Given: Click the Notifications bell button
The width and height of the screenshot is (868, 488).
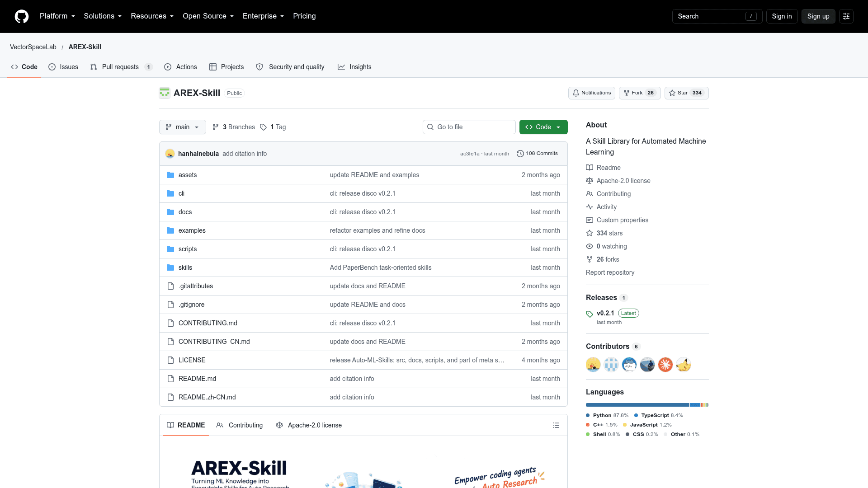Looking at the screenshot, I should point(592,93).
